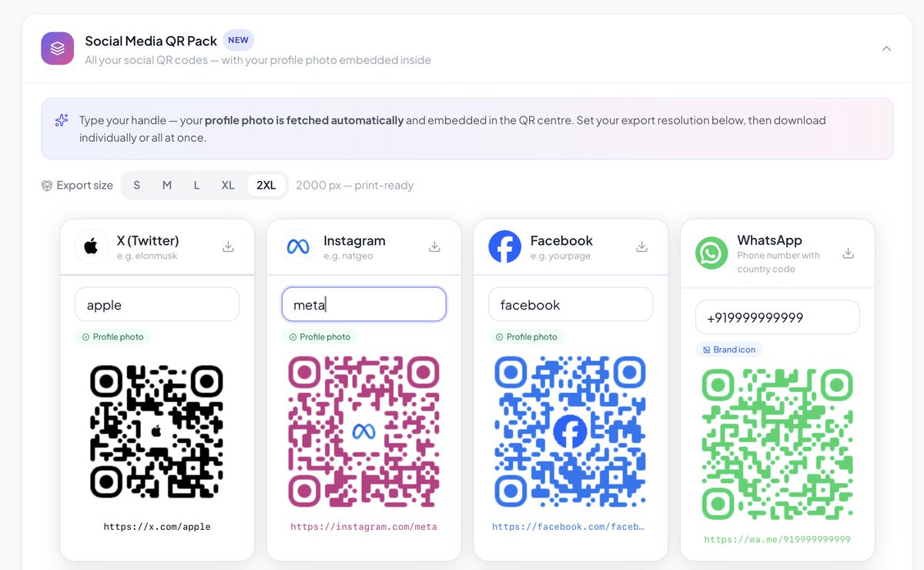Open the https://wa.me/919999999999 link
924x570 pixels.
click(x=778, y=539)
